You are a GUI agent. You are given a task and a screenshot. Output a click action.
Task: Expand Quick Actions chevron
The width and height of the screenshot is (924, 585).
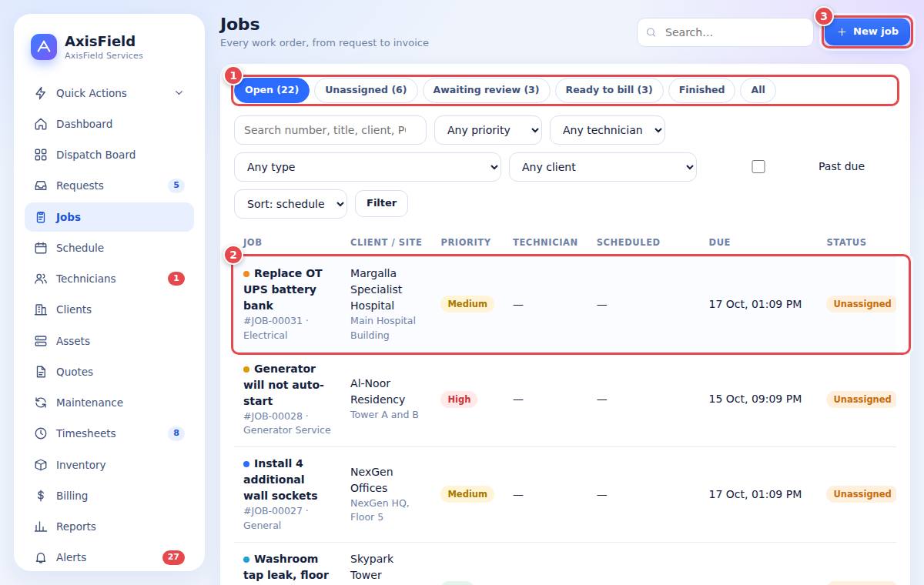click(179, 93)
